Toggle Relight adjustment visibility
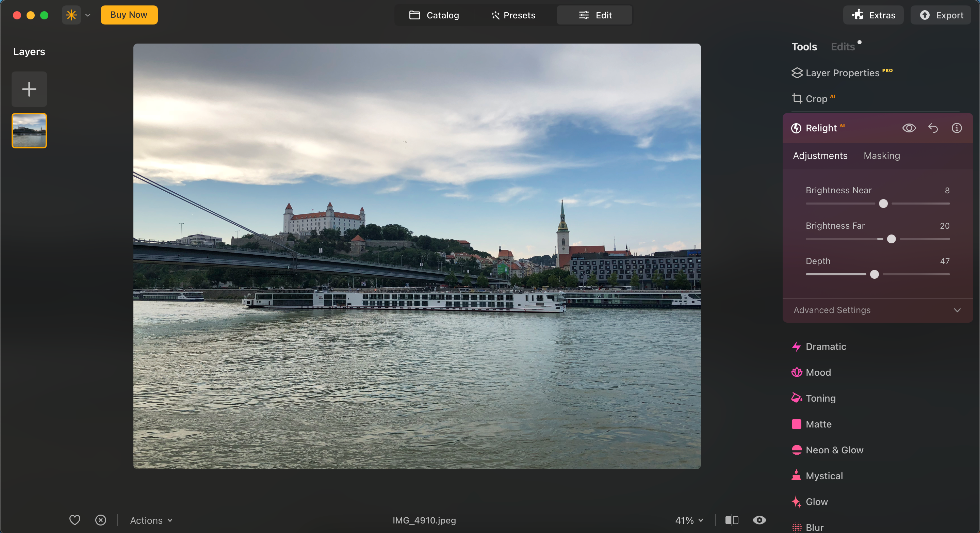The width and height of the screenshot is (980, 533). click(x=909, y=128)
